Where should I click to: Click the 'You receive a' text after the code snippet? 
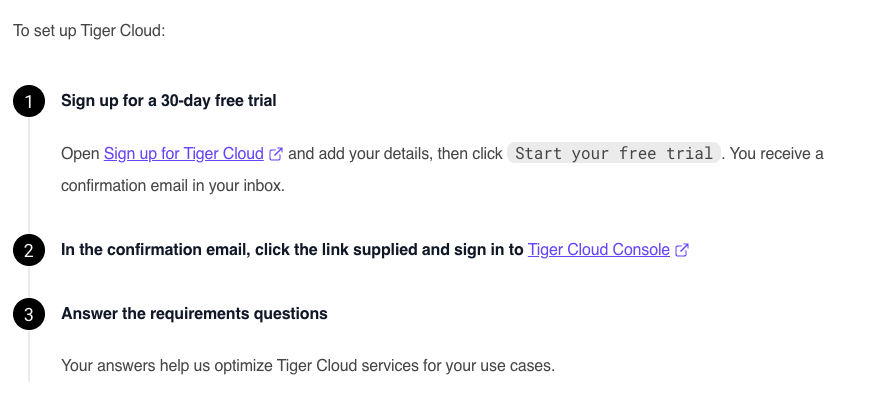[x=776, y=154]
